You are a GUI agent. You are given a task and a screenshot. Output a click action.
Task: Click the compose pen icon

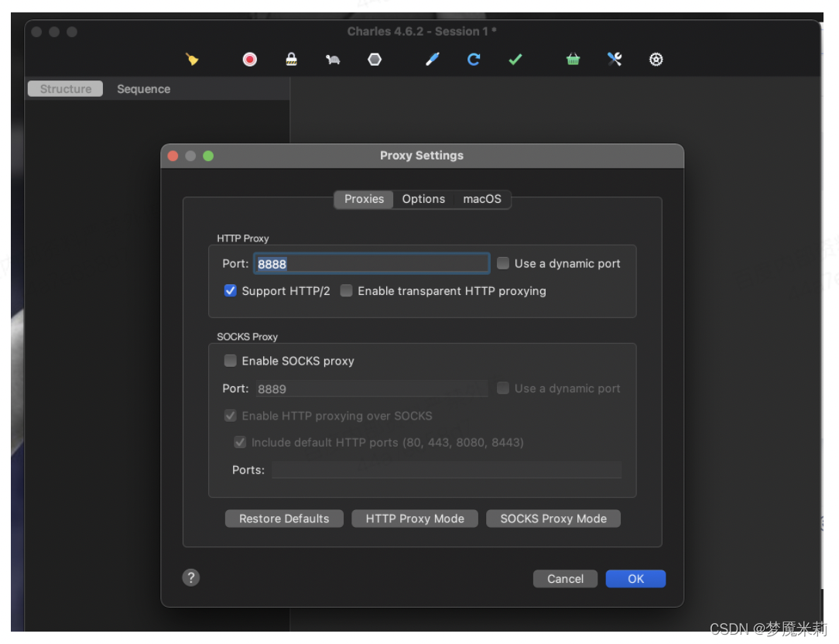pos(433,59)
